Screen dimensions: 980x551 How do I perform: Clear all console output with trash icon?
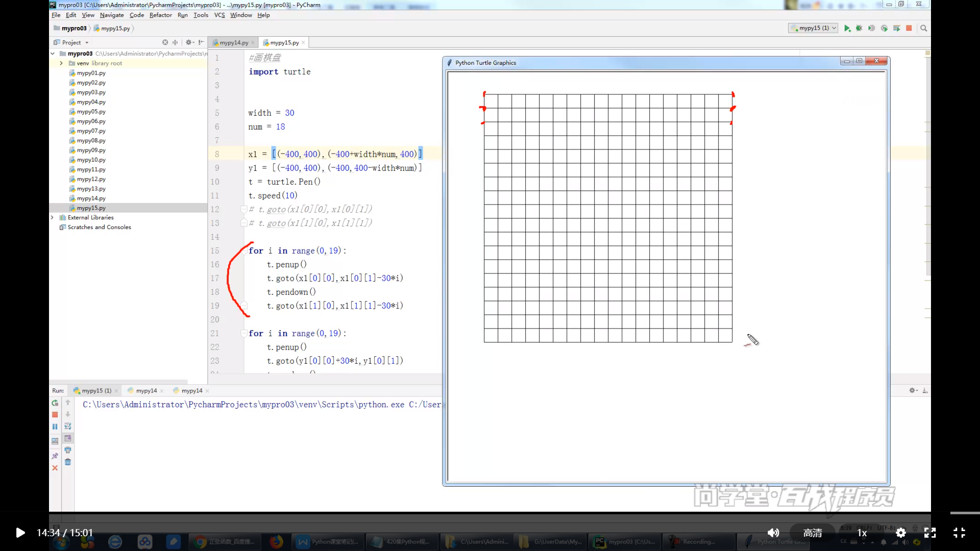[x=68, y=462]
